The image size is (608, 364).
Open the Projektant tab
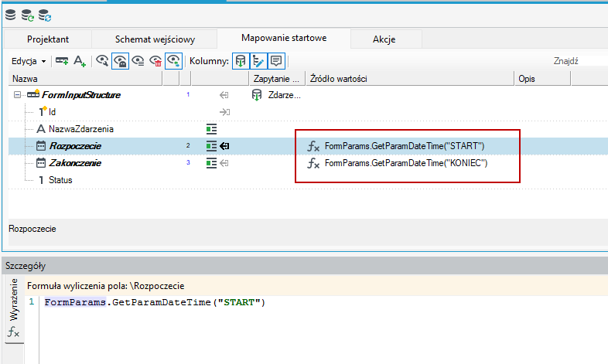[x=48, y=39]
